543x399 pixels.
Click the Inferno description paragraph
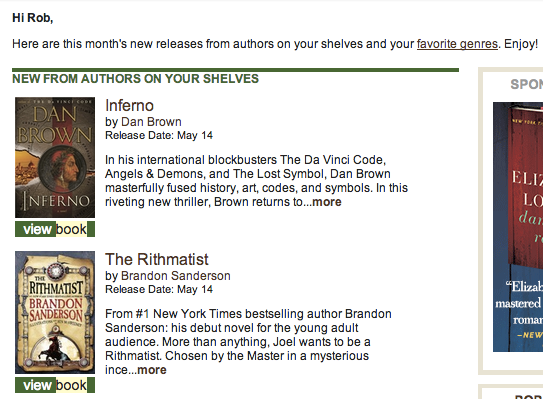coord(256,181)
